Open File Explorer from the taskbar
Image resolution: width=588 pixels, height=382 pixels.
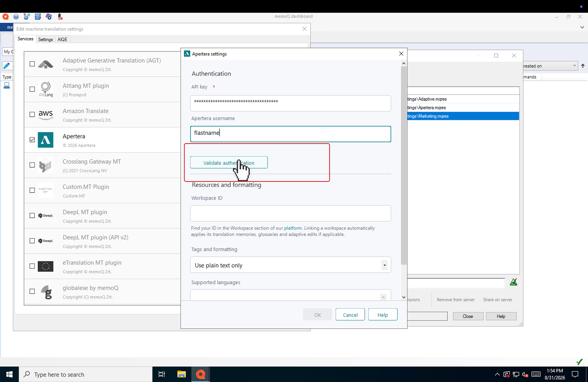[181, 374]
